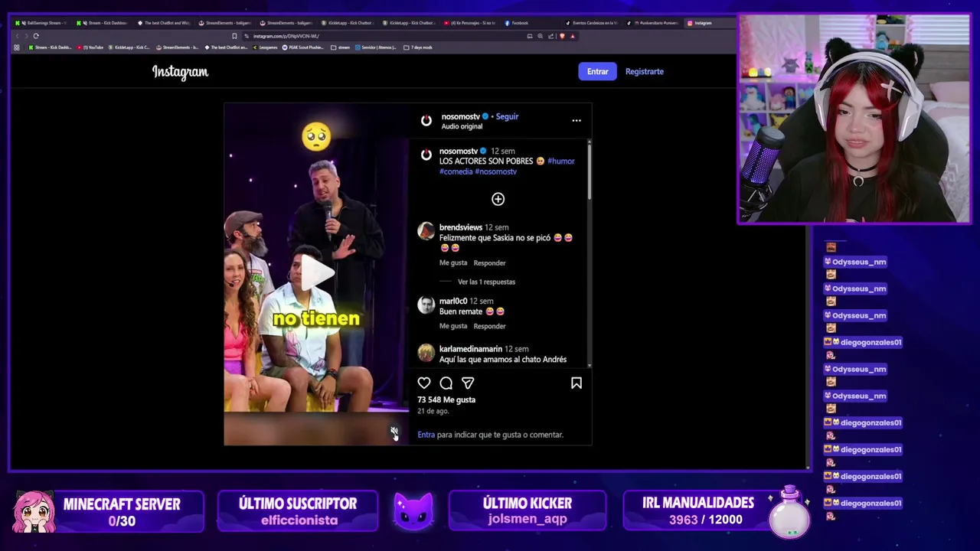Open the stream bookmark folder
Image resolution: width=980 pixels, height=551 pixels.
pyautogui.click(x=341, y=47)
